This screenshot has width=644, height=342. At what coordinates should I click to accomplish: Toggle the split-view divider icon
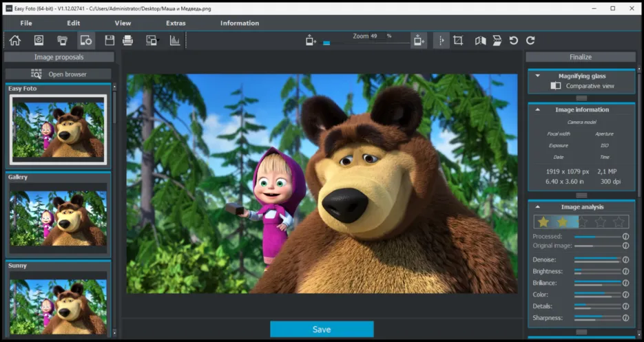pyautogui.click(x=442, y=40)
